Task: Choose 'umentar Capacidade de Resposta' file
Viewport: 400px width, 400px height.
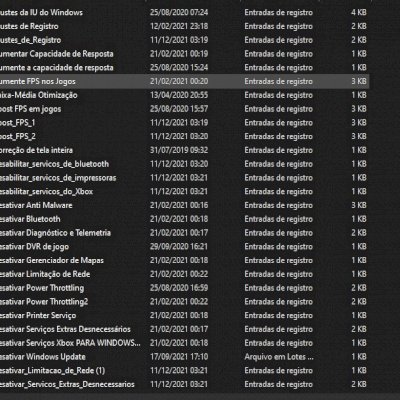Action: pos(57,54)
